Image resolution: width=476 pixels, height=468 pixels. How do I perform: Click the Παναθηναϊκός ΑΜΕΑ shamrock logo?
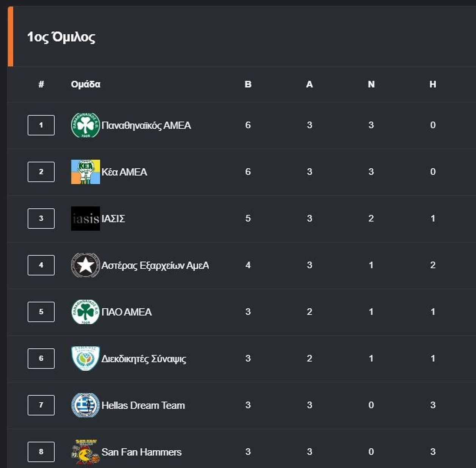pyautogui.click(x=85, y=125)
